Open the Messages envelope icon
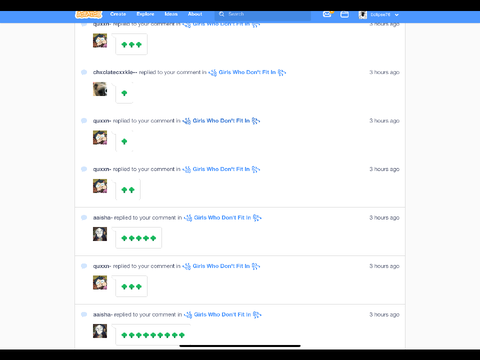 click(327, 14)
